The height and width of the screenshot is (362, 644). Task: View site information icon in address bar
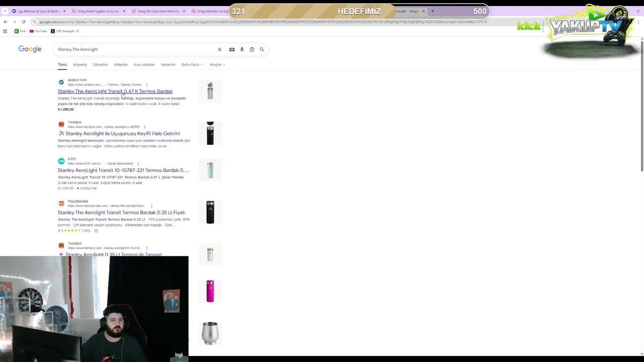[x=34, y=22]
